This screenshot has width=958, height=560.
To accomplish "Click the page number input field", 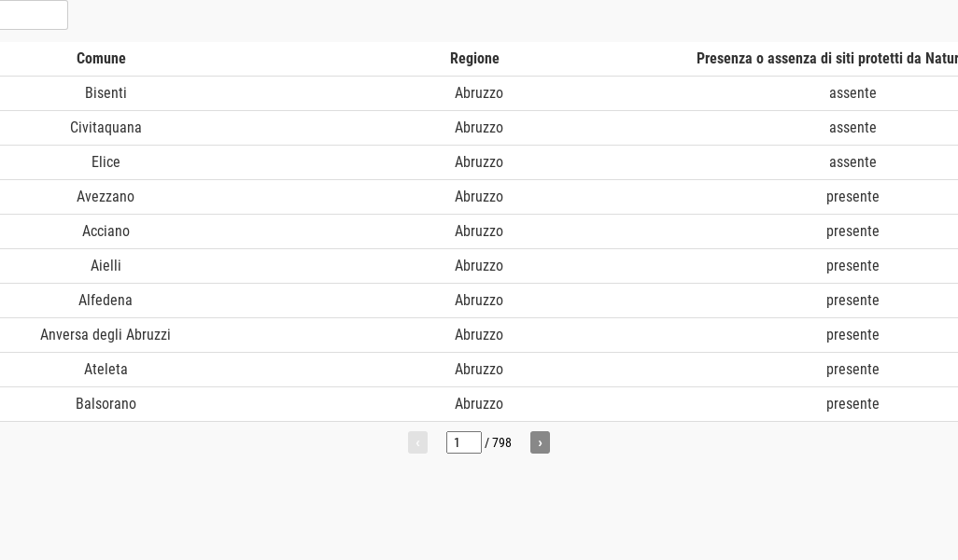I will click(x=463, y=442).
